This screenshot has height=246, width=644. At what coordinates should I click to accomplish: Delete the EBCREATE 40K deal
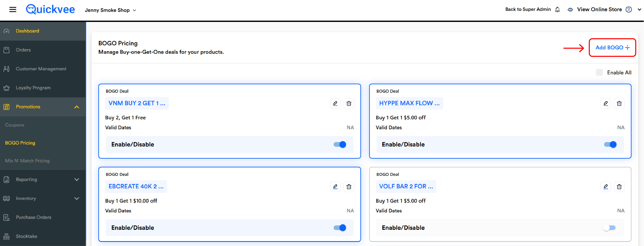(349, 187)
